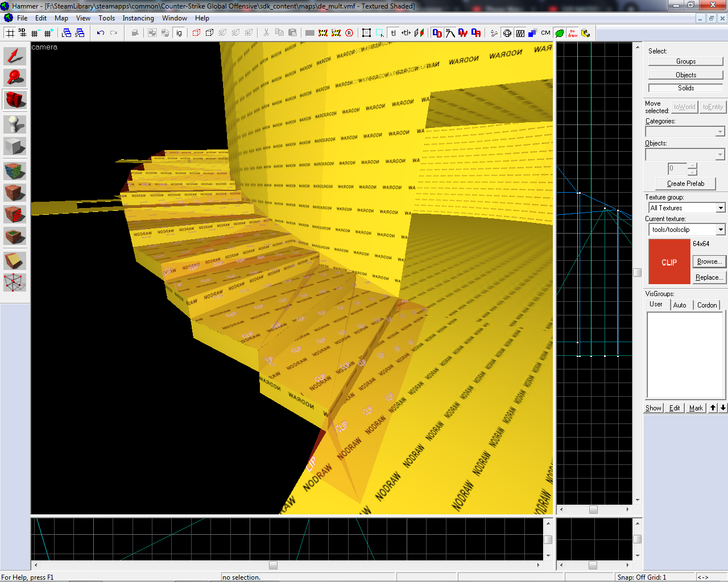Screen dimensions: 728x582
Task: Open the Tools menu
Action: point(106,18)
